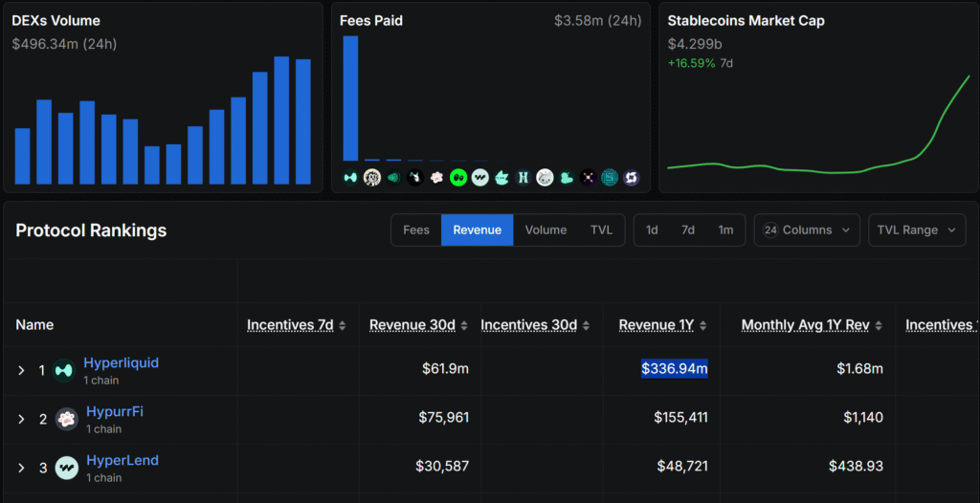Click the Monthly Avg 1Y Rev column header
This screenshot has height=503, width=980.
click(805, 325)
